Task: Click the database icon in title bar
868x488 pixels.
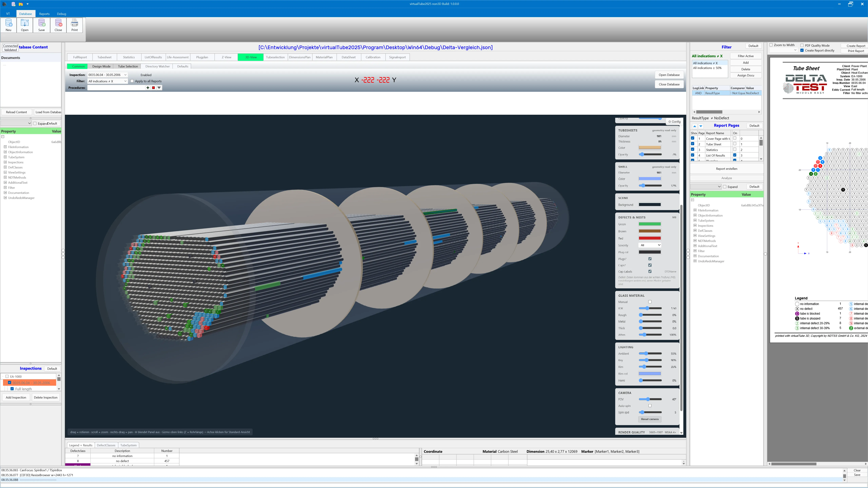Action: click(x=13, y=4)
